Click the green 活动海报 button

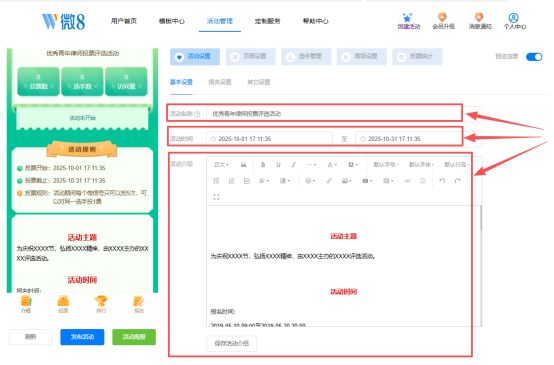point(134,337)
